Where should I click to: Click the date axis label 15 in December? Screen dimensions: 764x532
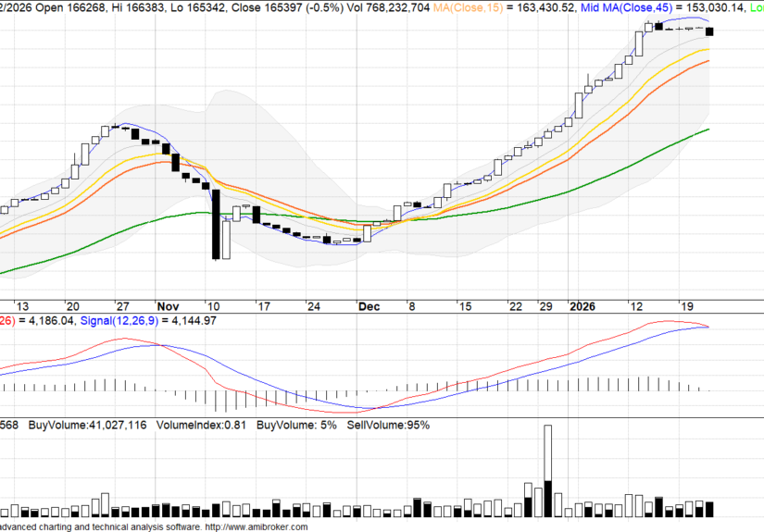point(464,306)
